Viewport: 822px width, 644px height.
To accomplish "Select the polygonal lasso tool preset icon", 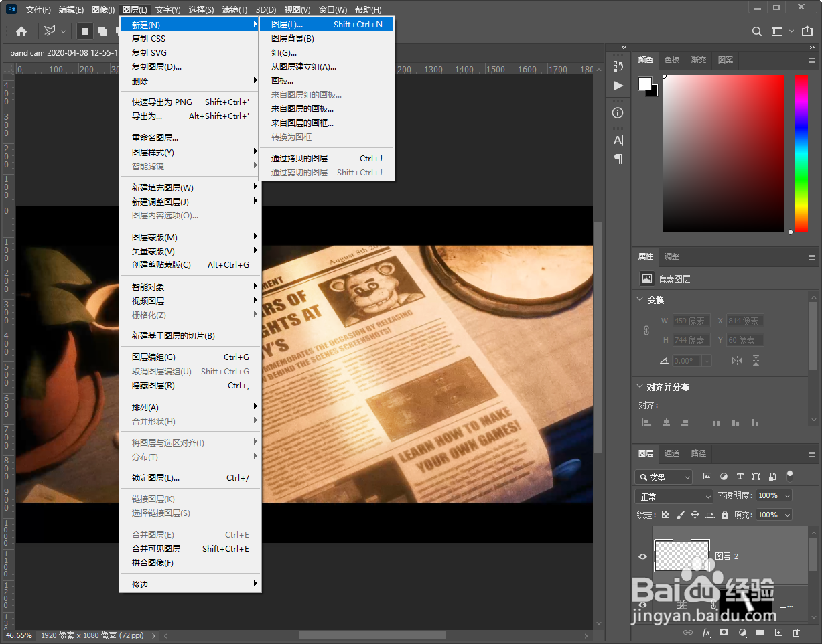I will click(x=50, y=31).
